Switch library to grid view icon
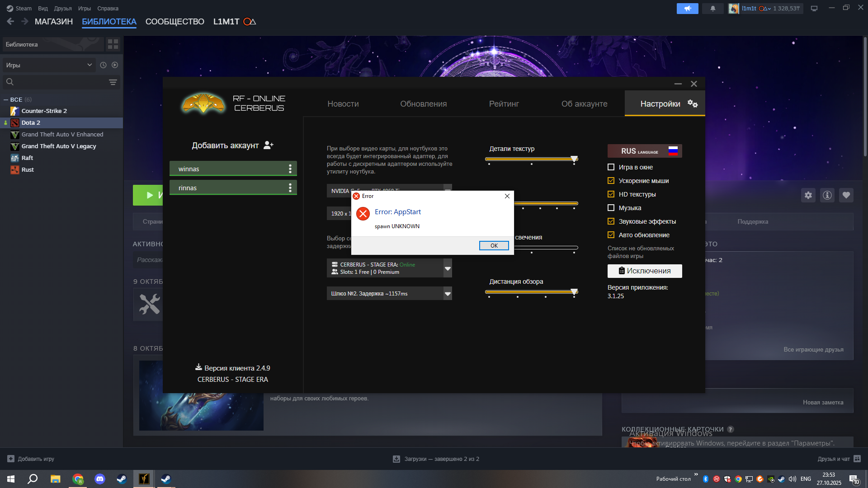The height and width of the screenshot is (488, 868). (x=113, y=44)
